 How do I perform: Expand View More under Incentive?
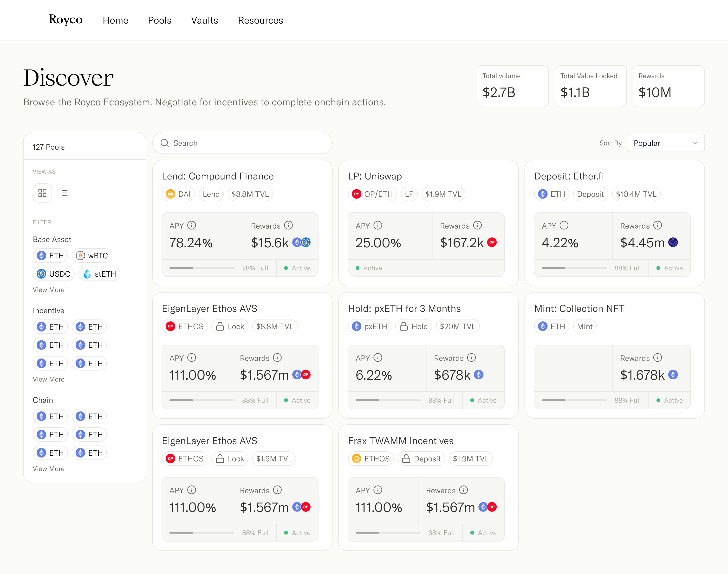(x=48, y=379)
